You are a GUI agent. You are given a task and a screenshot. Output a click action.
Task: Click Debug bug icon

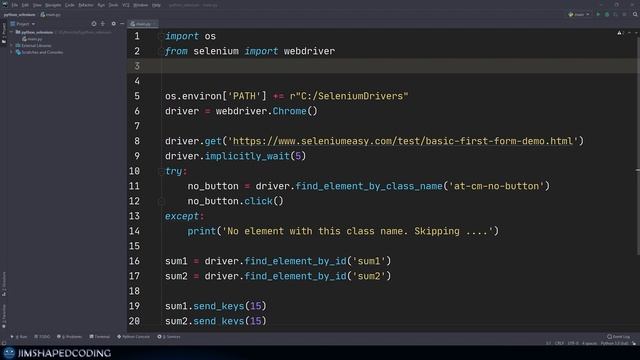[x=607, y=15]
